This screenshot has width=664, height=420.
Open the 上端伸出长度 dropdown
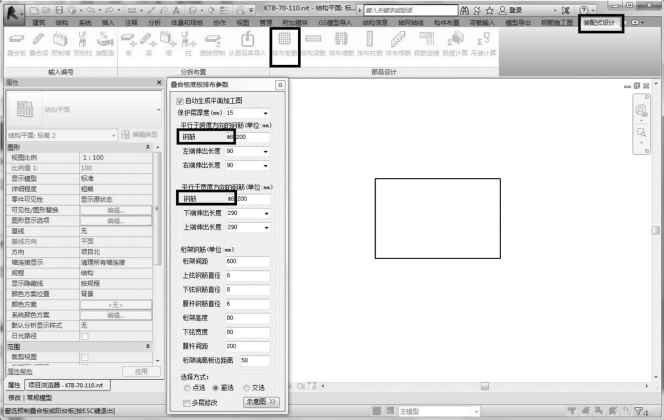(266, 228)
